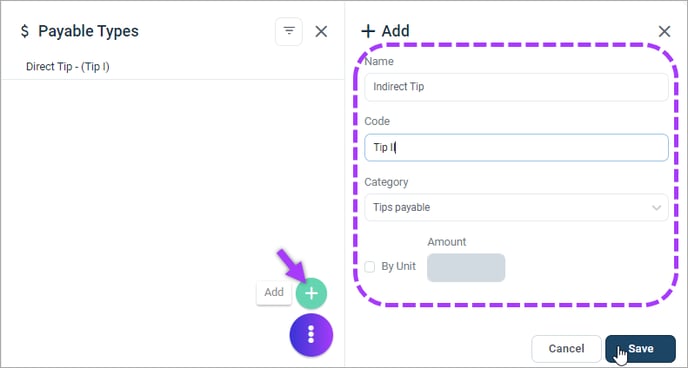The image size is (688, 368).
Task: Open the Tips payable category dropdown
Action: click(516, 207)
